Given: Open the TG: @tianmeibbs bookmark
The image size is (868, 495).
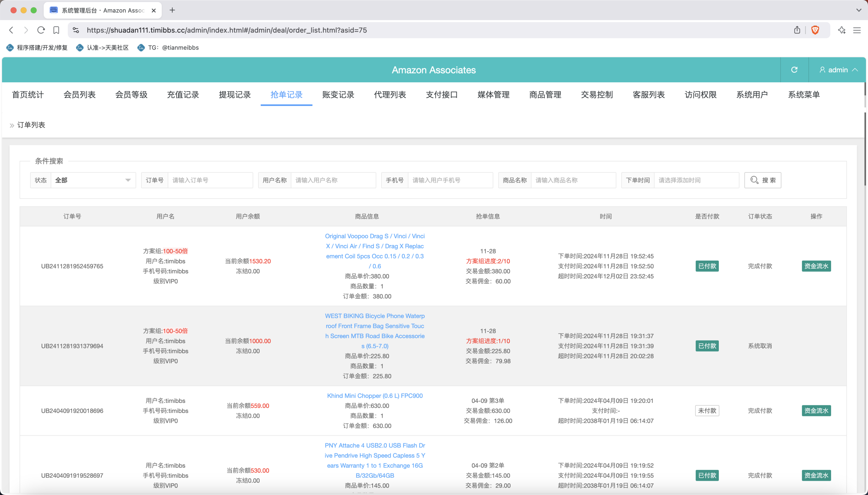Looking at the screenshot, I should click(x=168, y=47).
